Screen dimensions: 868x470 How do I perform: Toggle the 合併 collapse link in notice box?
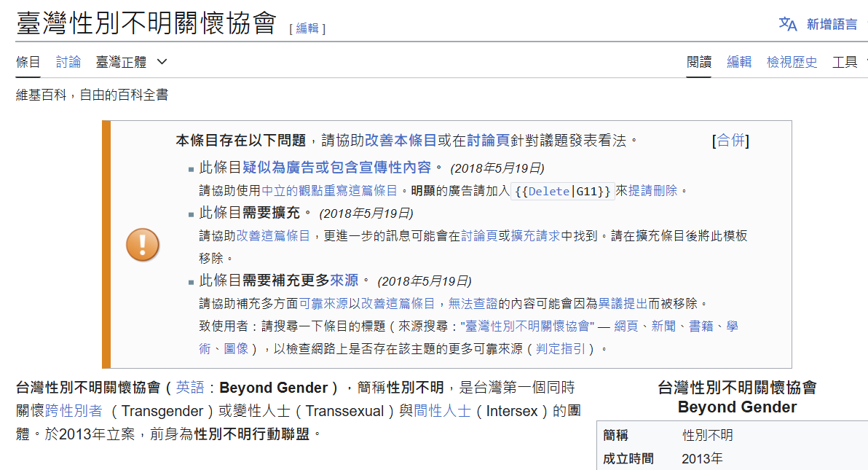[x=730, y=141]
